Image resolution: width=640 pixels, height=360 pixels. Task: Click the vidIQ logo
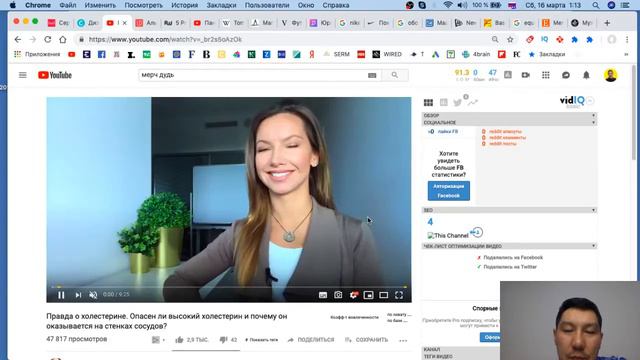(572, 101)
